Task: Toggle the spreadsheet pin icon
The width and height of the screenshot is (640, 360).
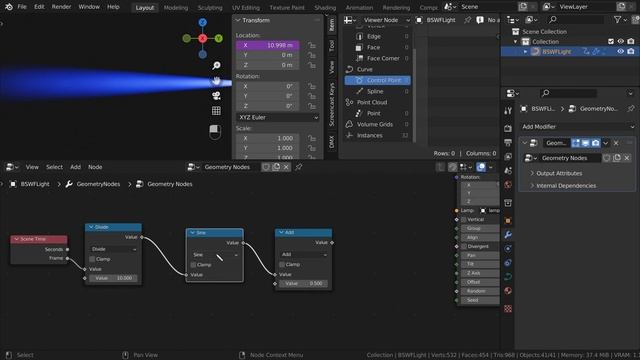Action: (468, 20)
